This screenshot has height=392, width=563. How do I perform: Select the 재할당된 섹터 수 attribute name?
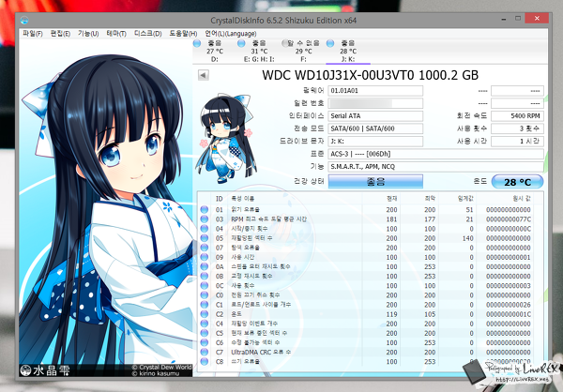point(251,238)
